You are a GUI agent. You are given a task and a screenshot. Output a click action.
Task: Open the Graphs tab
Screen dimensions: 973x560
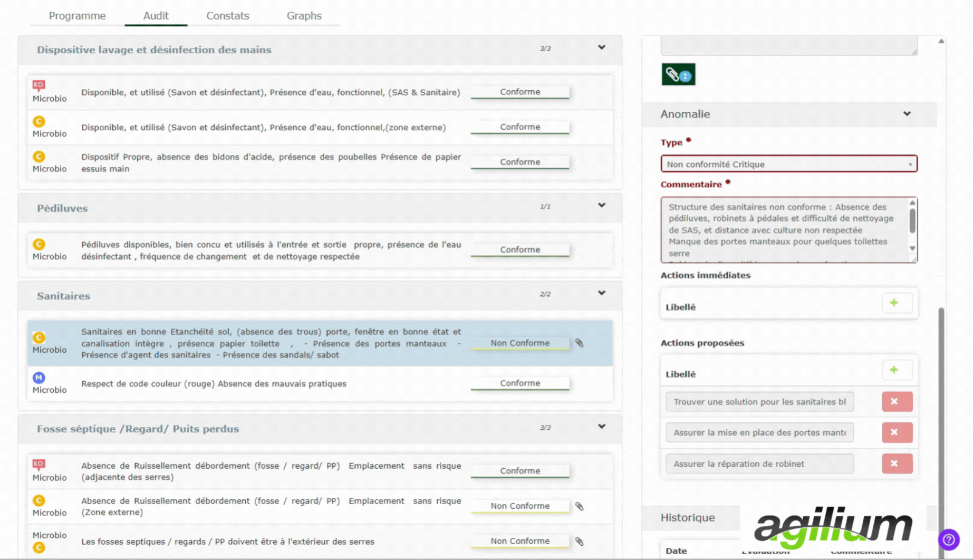tap(304, 16)
